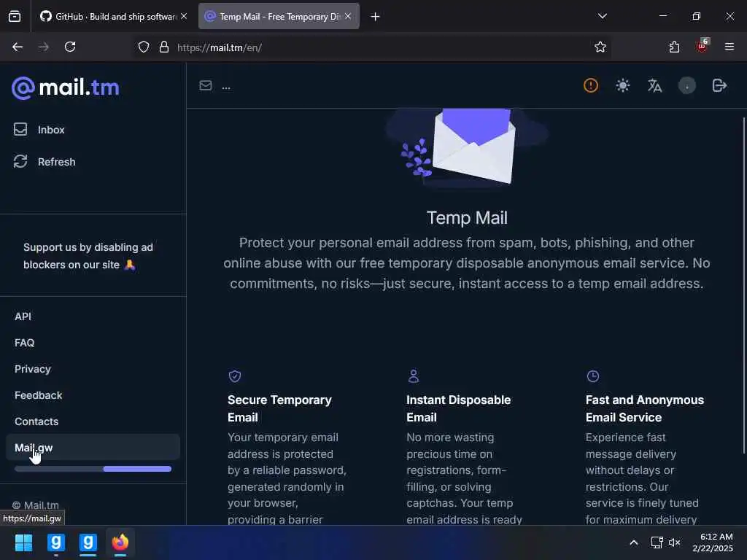This screenshot has width=747, height=560.
Task: Open the account avatar menu
Action: click(686, 86)
